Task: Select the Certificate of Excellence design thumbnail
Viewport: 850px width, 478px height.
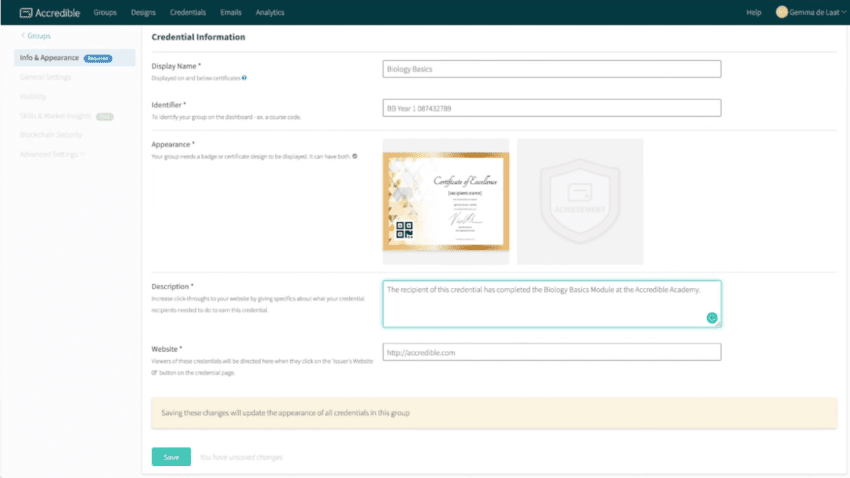Action: 446,201
